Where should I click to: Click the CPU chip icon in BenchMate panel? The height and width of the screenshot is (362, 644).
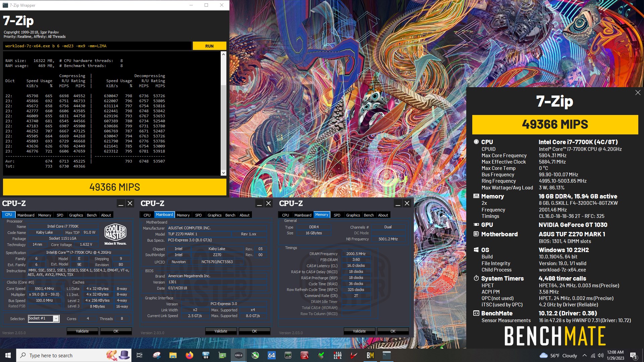tap(476, 142)
